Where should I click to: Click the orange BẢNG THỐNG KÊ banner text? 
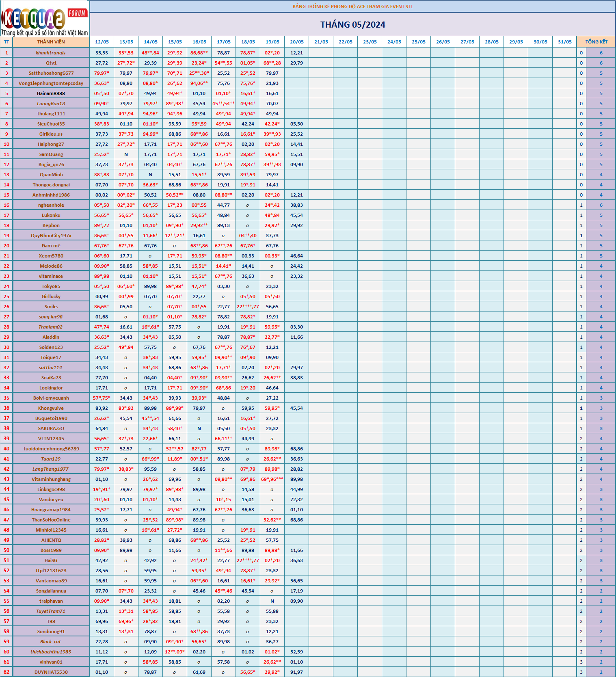[352, 6]
